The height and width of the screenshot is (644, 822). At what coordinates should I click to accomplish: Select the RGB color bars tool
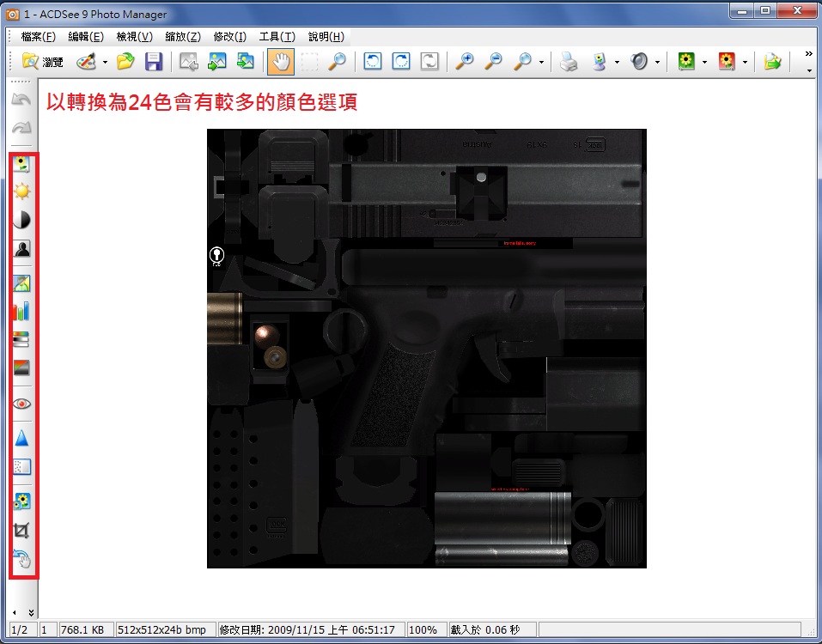pyautogui.click(x=21, y=312)
